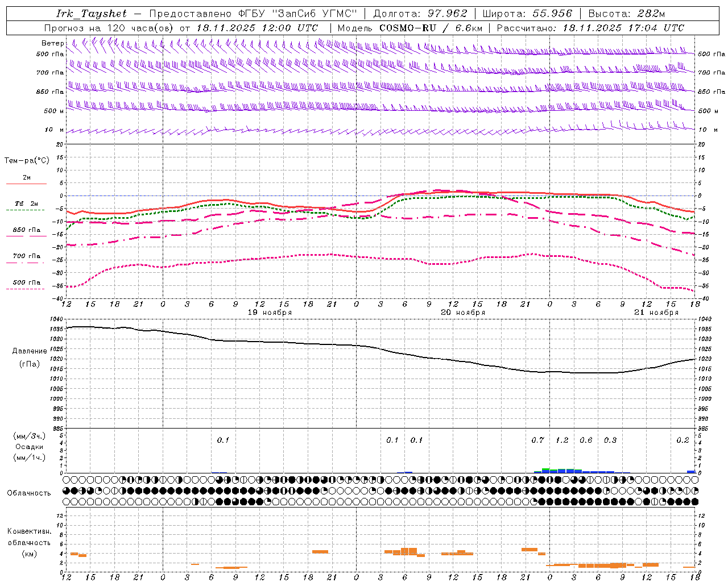Viewport: 728px width, 582px height.
Task: Click the precipitation value "0.3"
Action: point(610,440)
